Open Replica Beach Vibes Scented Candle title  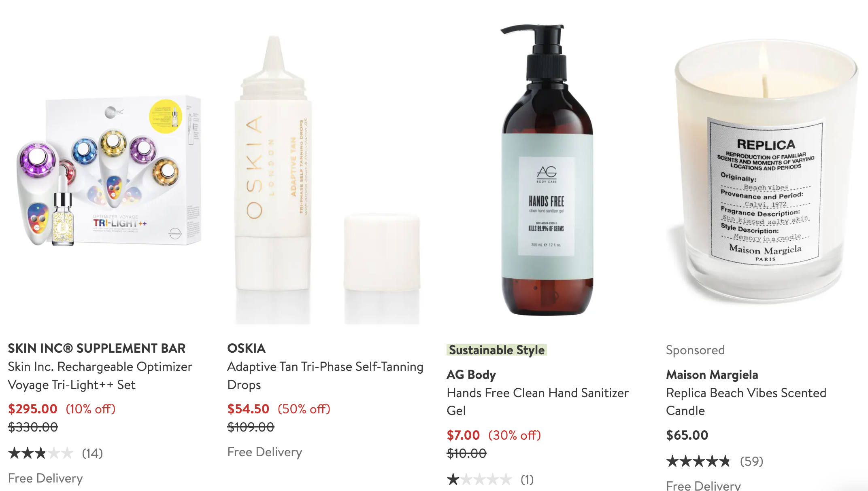(x=746, y=402)
